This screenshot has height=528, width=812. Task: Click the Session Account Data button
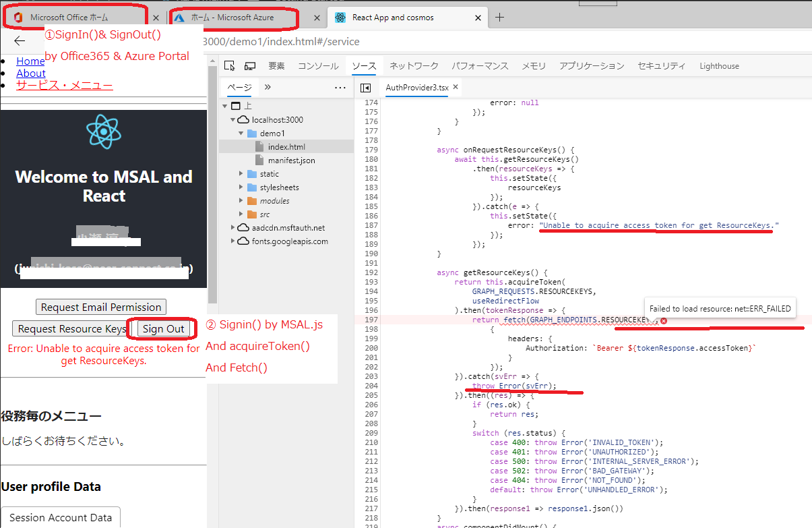[60, 517]
